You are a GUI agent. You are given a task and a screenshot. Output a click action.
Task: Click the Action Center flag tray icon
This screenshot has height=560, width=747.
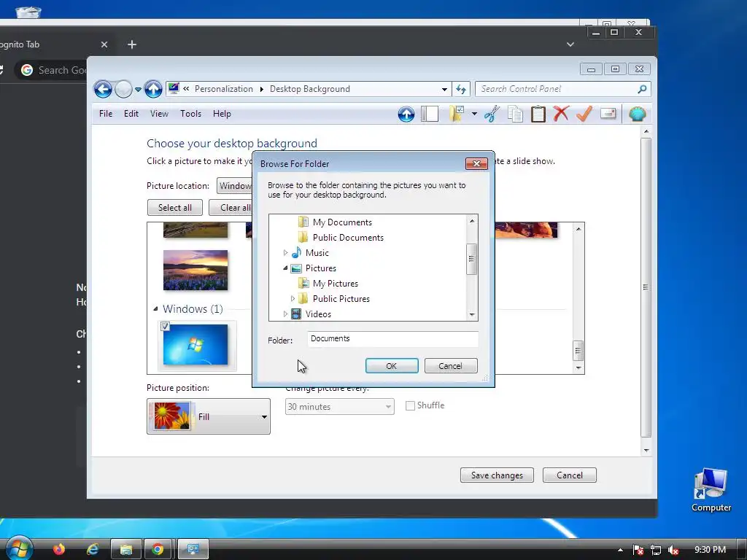638,550
